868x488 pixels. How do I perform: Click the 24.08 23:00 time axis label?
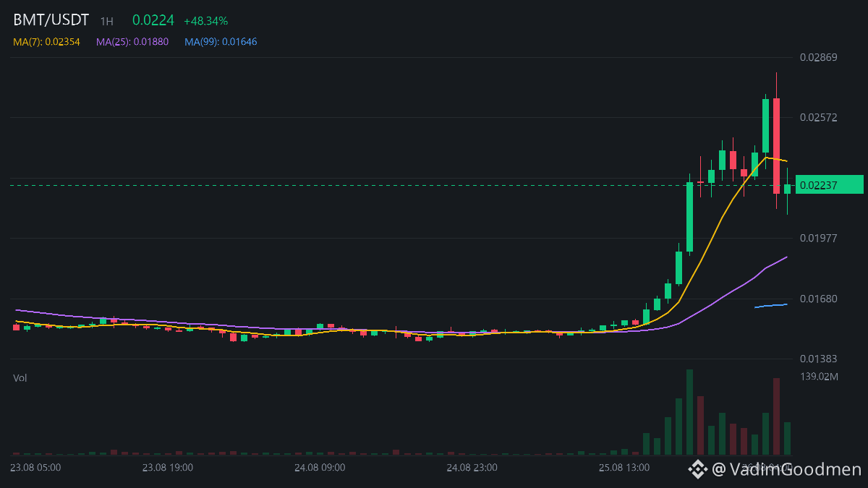(472, 468)
